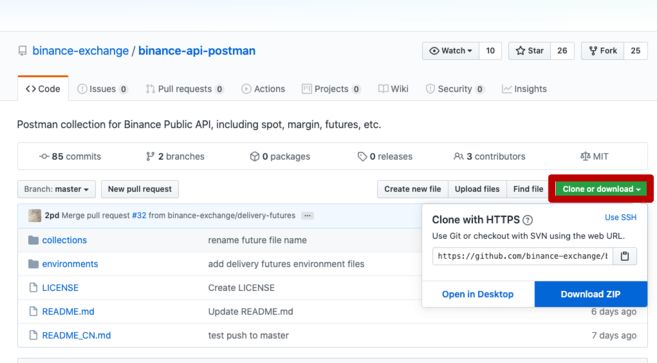Screen dimensions: 657x363
Task: Switch to the Pull requests tab
Action: pos(184,89)
